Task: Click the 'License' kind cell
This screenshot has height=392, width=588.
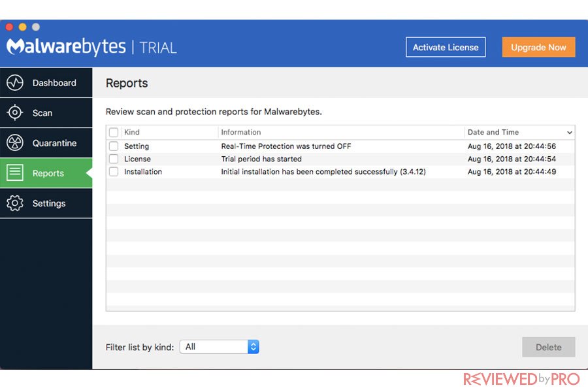Action: point(137,159)
